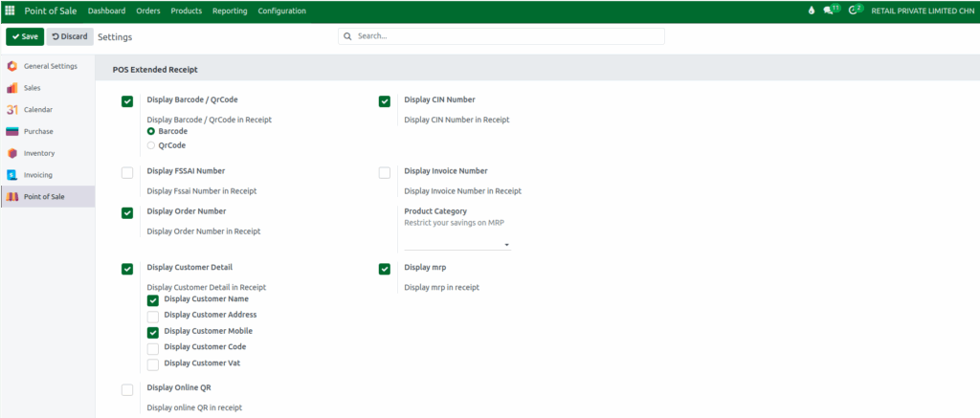This screenshot has height=418, width=980.
Task: Click the Calendar 31 icon
Action: tap(11, 110)
